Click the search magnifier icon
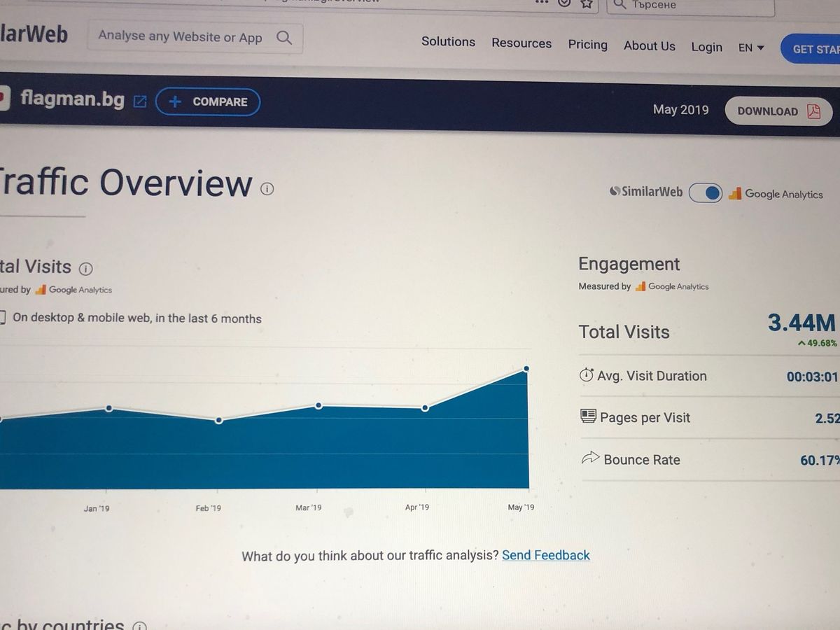Screen dimensions: 840x630 pos(283,38)
